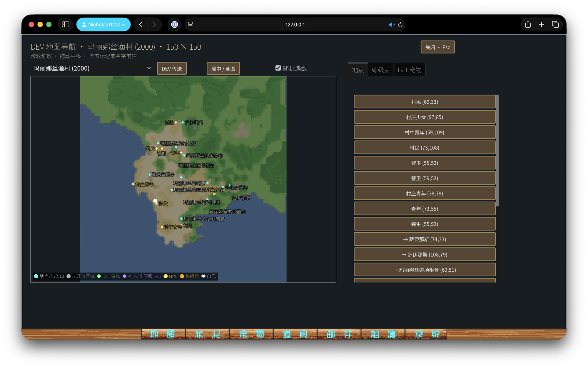
Task: Open the Share icon in toolbar
Action: [528, 25]
